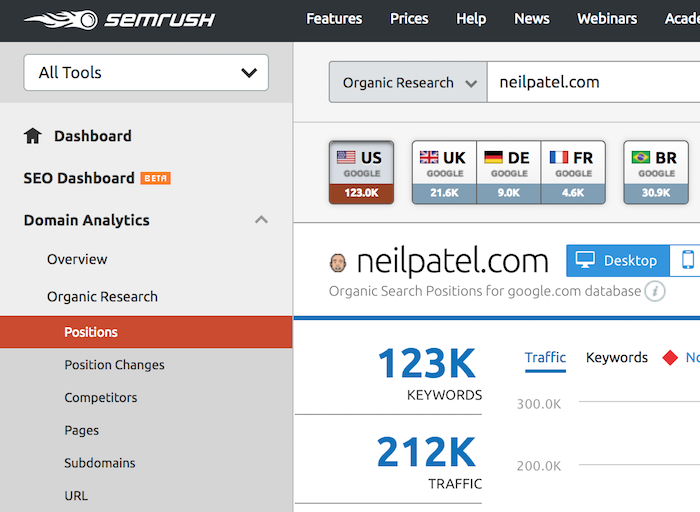This screenshot has width=700, height=512.
Task: Open the Features menu in the header
Action: coord(334,19)
